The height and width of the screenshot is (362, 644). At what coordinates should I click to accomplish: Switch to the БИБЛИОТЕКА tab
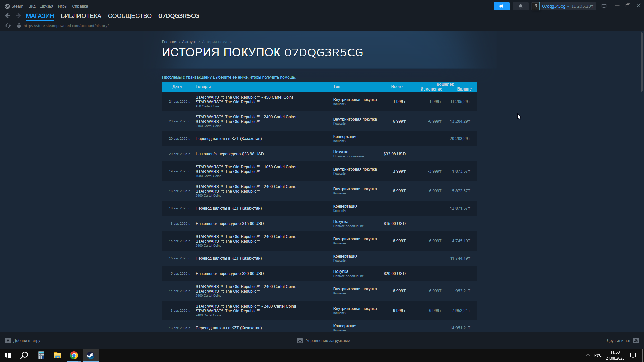(x=81, y=16)
